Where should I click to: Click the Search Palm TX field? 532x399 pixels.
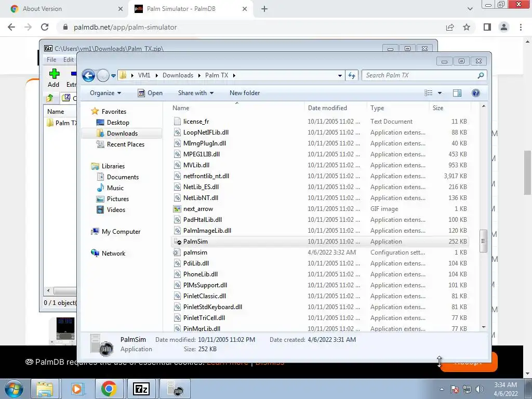[x=420, y=75]
